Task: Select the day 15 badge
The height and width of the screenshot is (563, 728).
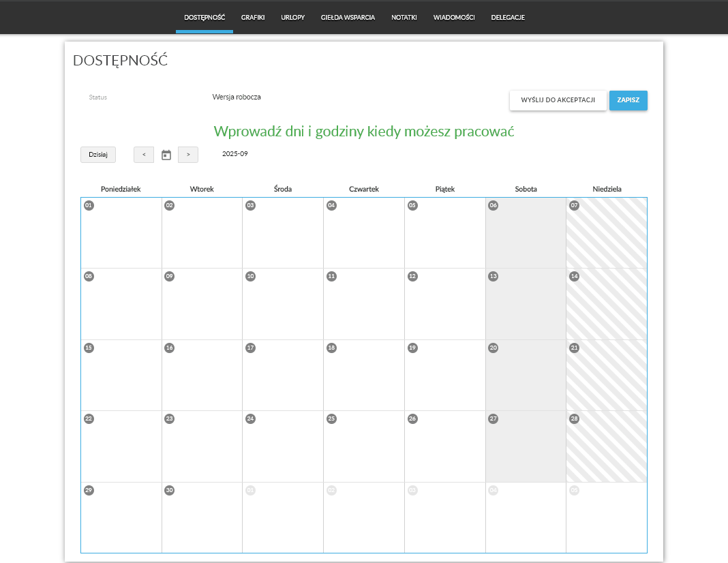Action: point(89,348)
